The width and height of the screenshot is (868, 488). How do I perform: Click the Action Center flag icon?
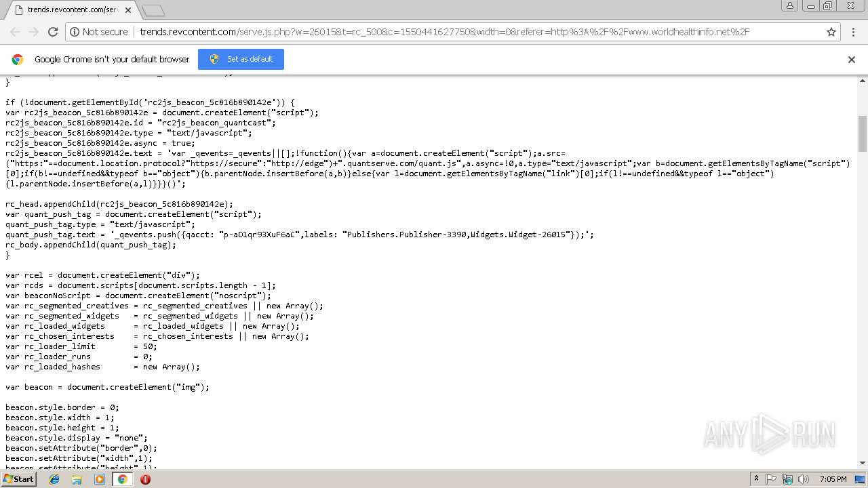[x=771, y=479]
